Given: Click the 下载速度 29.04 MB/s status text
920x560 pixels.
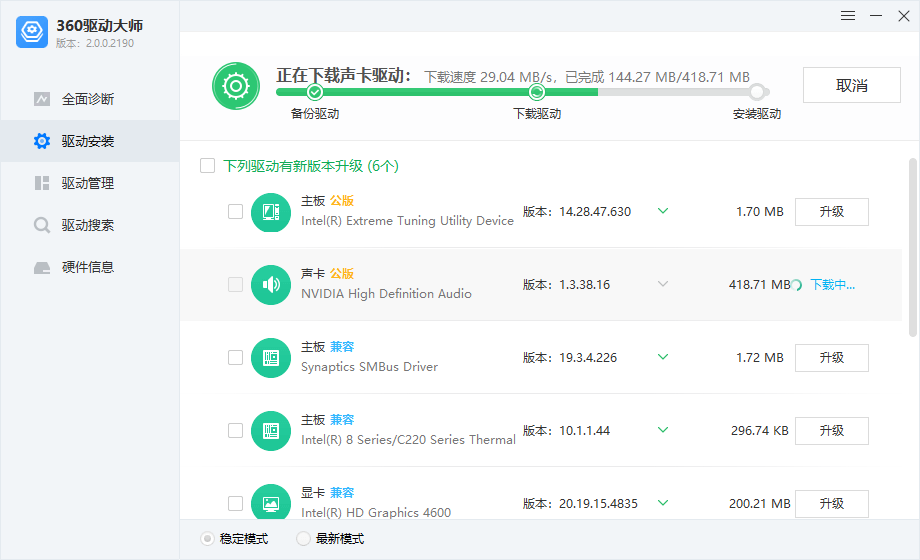Looking at the screenshot, I should coord(489,77).
